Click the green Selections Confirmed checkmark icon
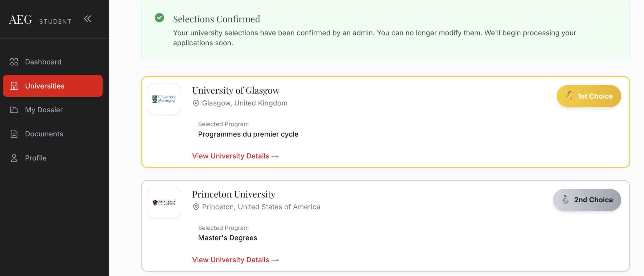Image resolution: width=644 pixels, height=276 pixels. click(x=159, y=18)
